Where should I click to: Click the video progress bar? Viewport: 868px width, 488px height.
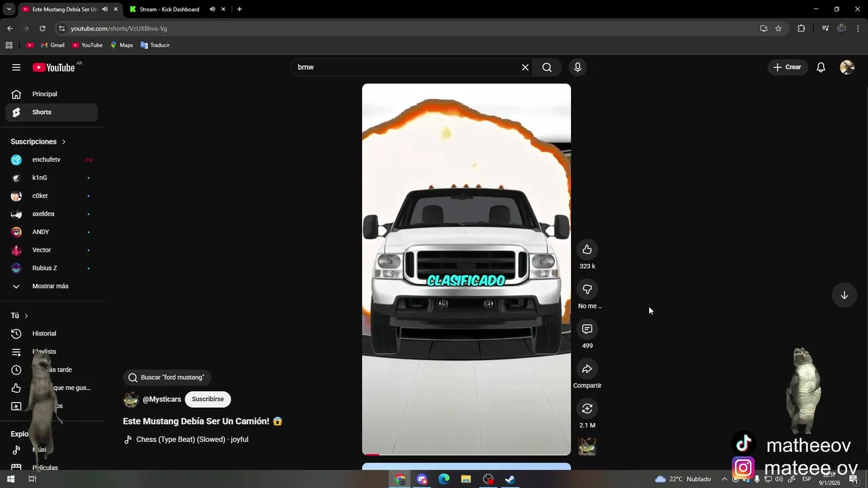click(467, 454)
